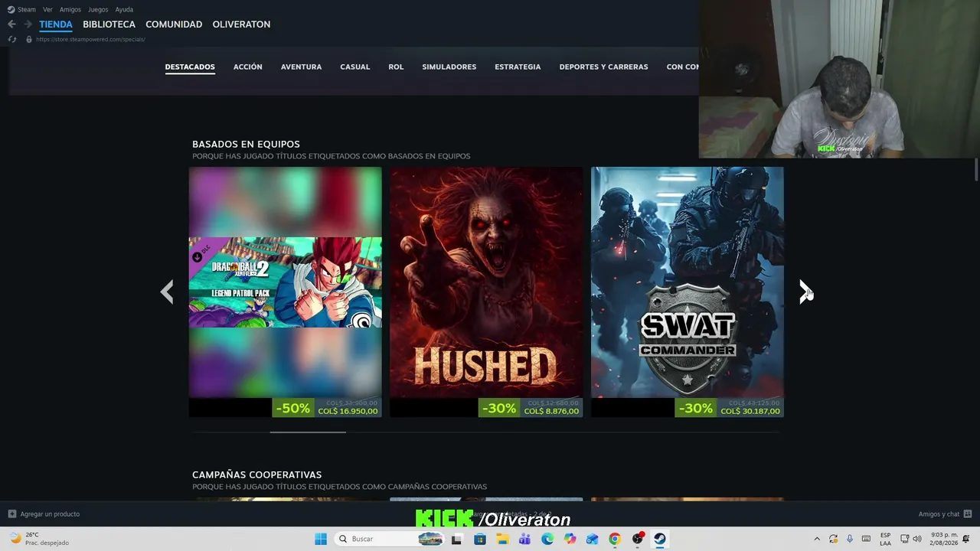Screen dimensions: 980x551
Task: Click the CAMPAÑAS COOPERATIVAS section heading
Action: coord(256,474)
